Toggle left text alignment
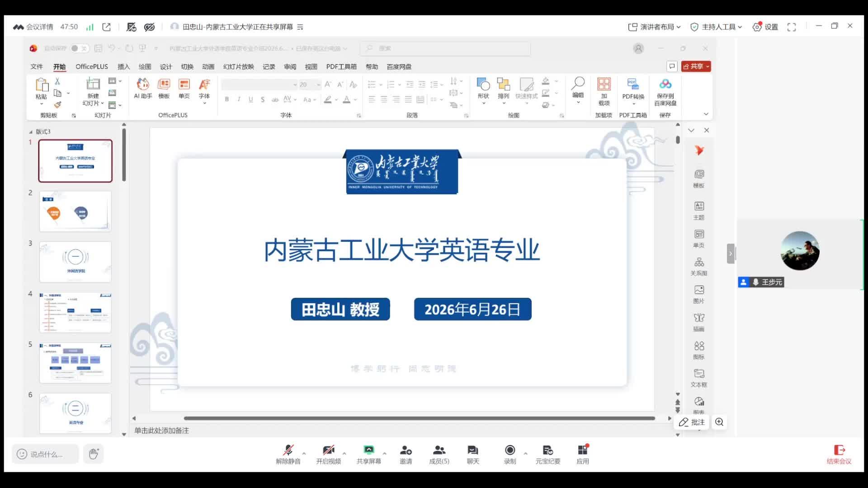 click(372, 99)
